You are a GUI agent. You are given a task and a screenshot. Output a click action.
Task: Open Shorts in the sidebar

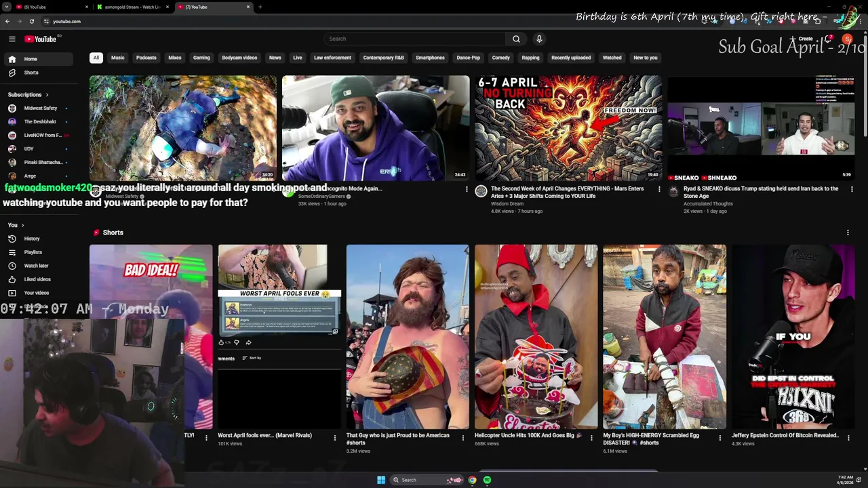coord(38,73)
